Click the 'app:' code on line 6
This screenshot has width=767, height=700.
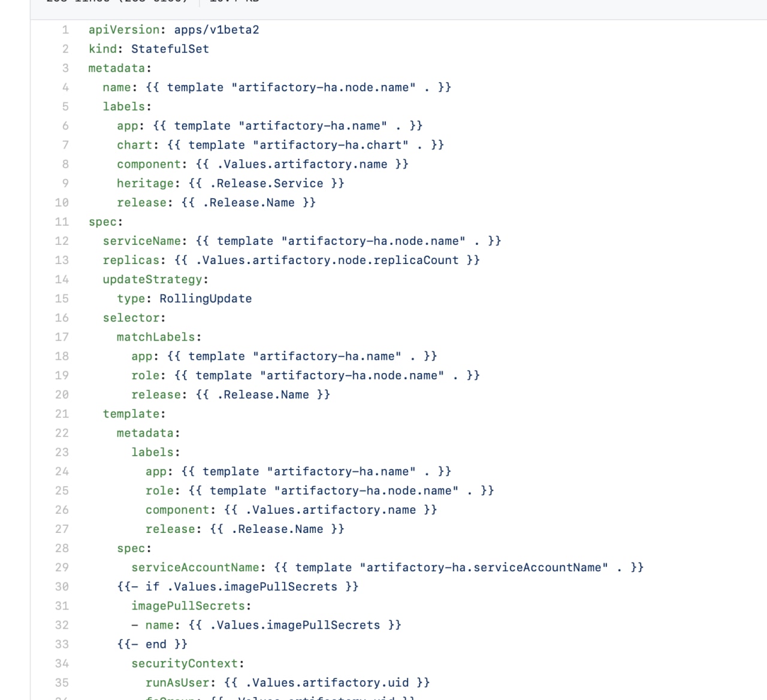(x=270, y=126)
